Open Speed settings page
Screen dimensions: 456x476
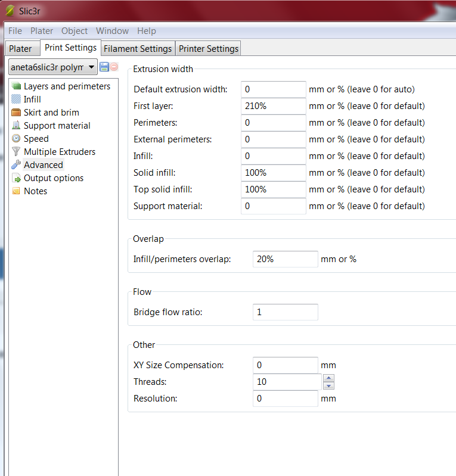pos(36,139)
